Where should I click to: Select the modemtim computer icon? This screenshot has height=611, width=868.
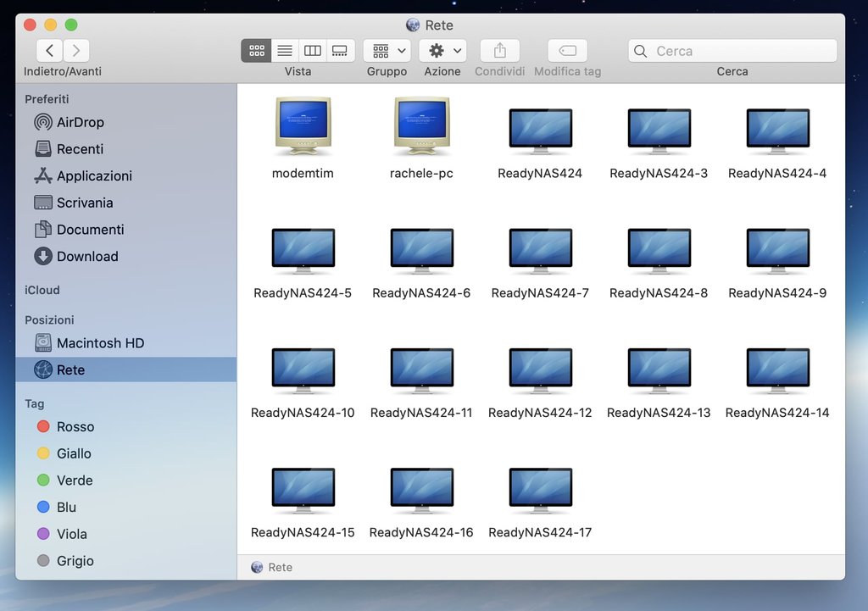(303, 127)
